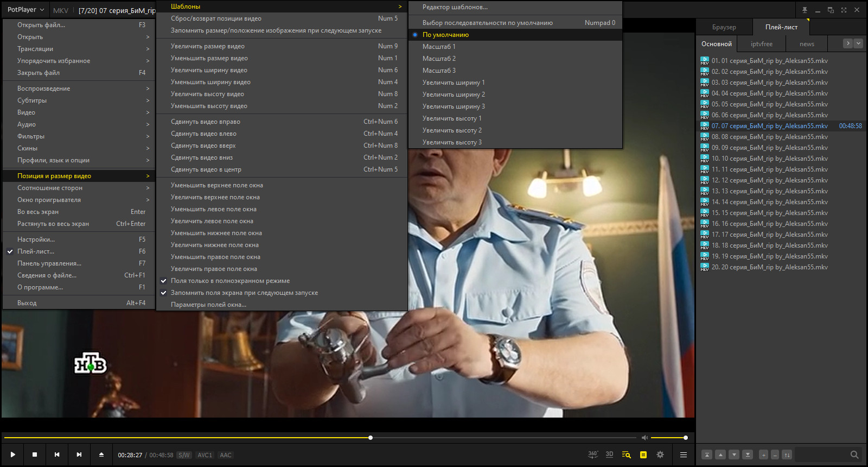Viewport: 868px width, 467px height.
Task: Click the Play button in the control bar
Action: click(12, 455)
